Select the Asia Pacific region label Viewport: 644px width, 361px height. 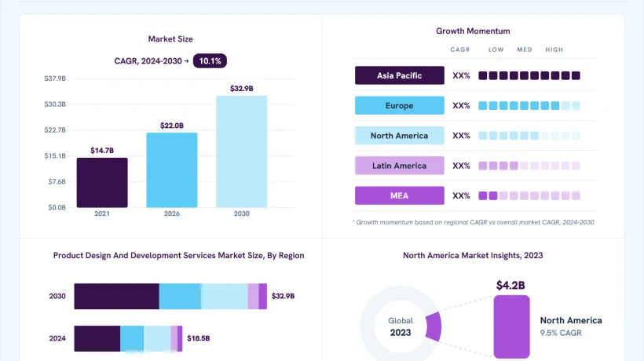pyautogui.click(x=399, y=75)
